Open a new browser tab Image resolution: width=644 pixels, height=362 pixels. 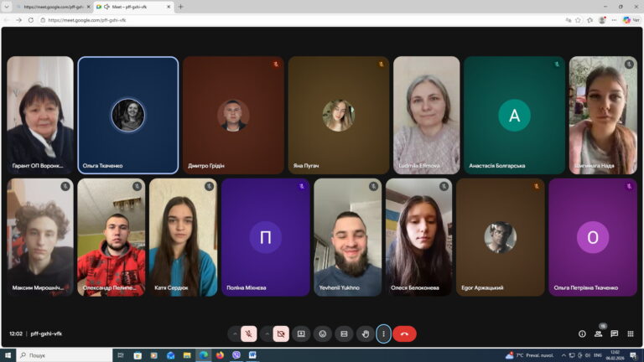[x=180, y=7]
